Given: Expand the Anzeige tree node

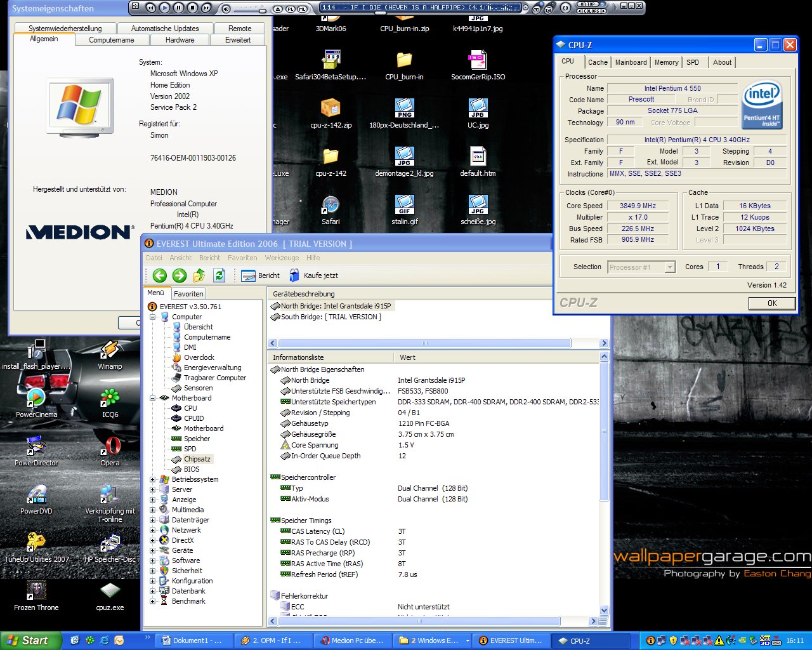Looking at the screenshot, I should pos(152,500).
